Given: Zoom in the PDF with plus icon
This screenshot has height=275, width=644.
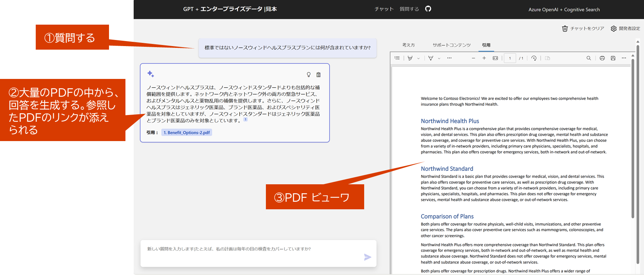Looking at the screenshot, I should coord(484,58).
